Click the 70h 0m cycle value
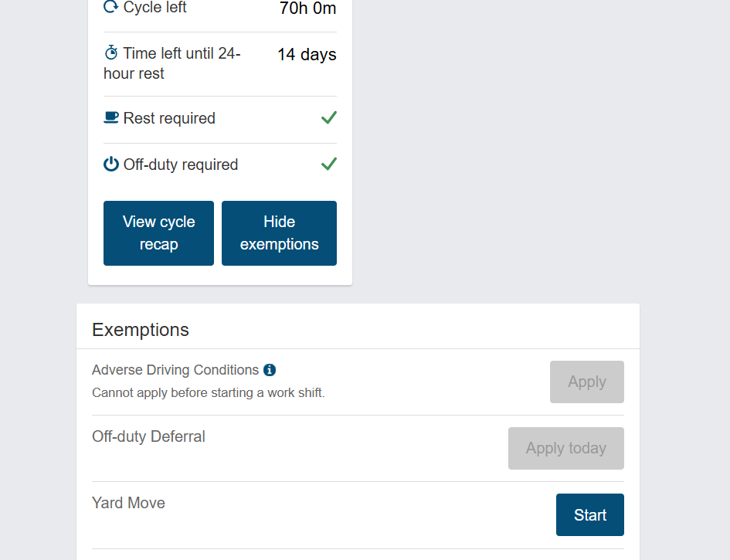Viewport: 730px width, 560px height. [x=307, y=8]
